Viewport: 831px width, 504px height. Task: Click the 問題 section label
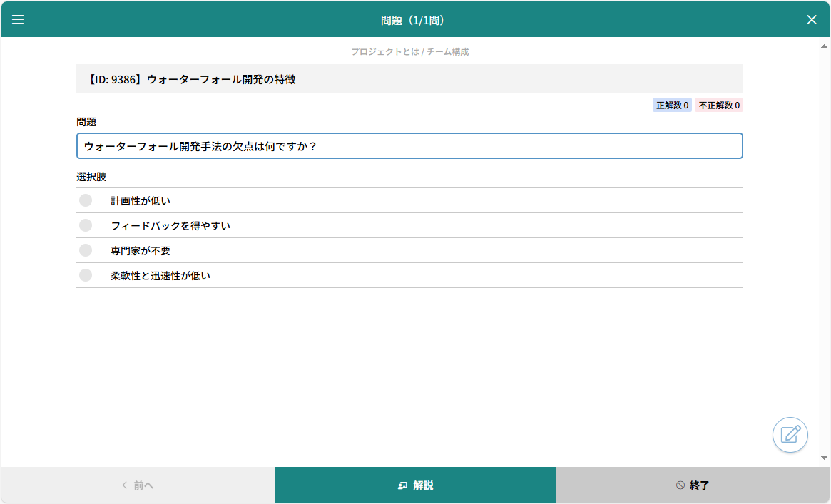coord(86,122)
